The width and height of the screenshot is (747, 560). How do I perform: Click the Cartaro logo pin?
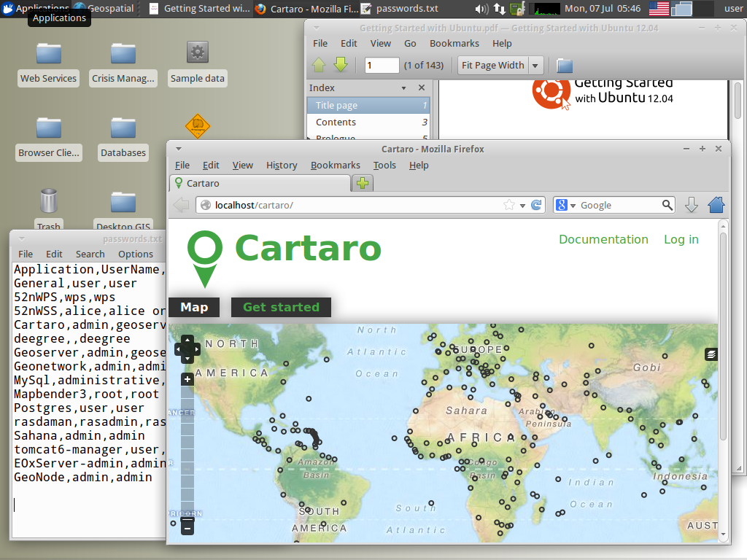[205, 259]
